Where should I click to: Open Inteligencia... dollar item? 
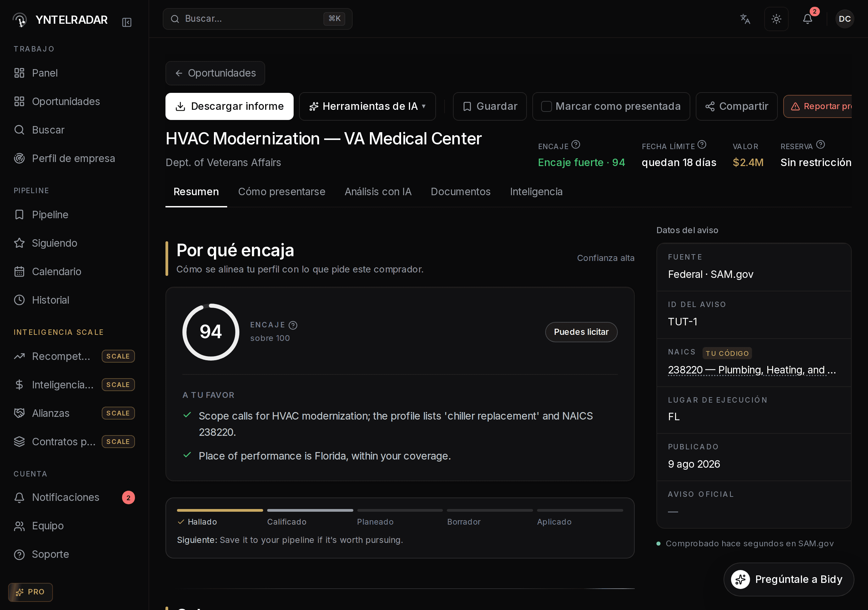tap(75, 385)
